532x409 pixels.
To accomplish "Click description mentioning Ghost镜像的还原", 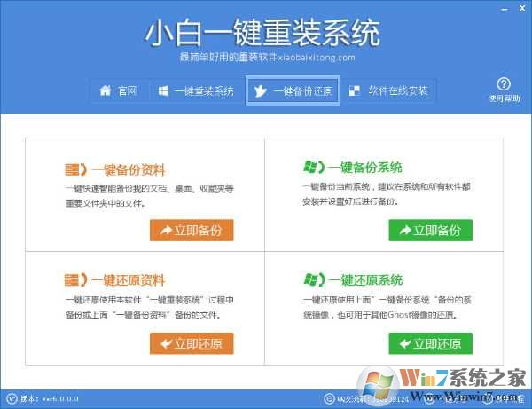I will click(387, 307).
